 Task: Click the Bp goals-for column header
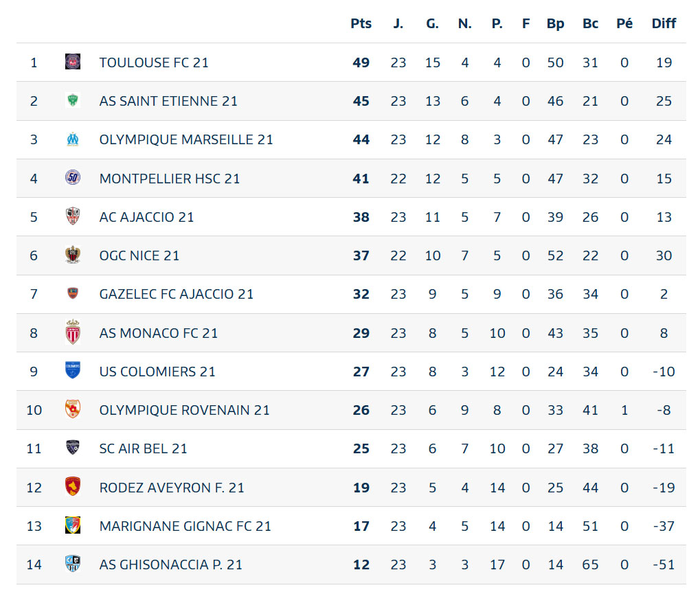555,23
